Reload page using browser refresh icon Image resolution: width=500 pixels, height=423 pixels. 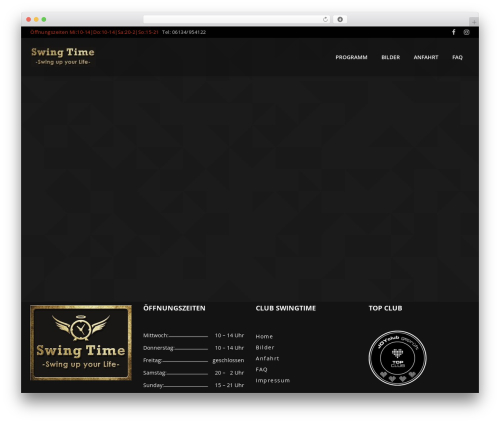point(325,19)
